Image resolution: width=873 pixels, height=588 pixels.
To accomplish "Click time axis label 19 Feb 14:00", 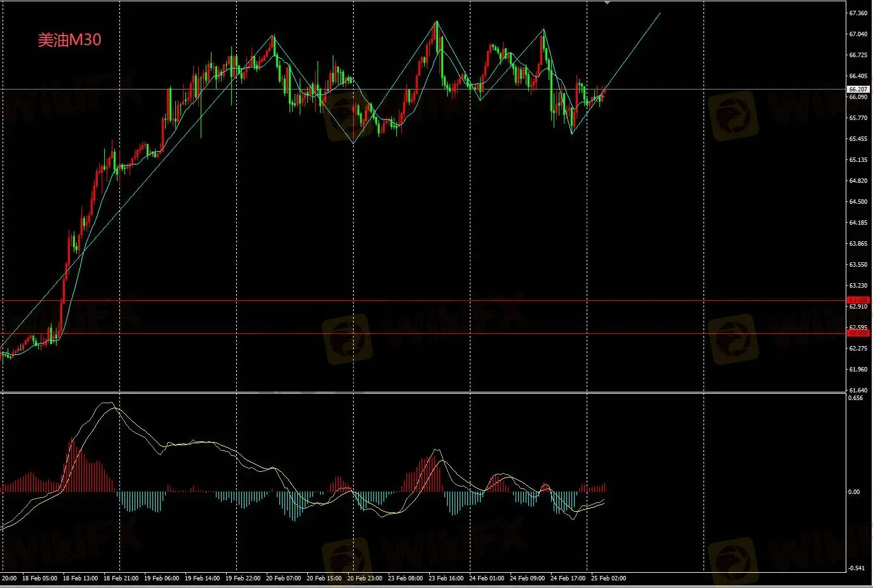I will pos(202,578).
